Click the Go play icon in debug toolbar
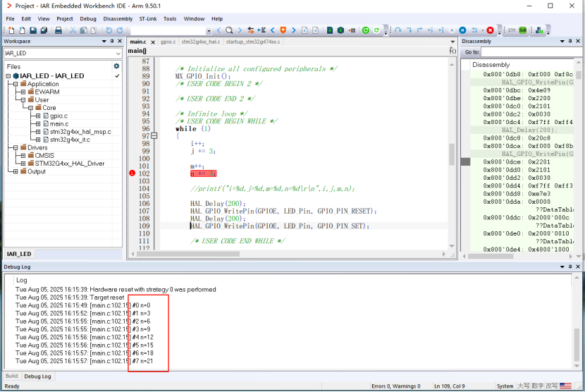 (452, 30)
